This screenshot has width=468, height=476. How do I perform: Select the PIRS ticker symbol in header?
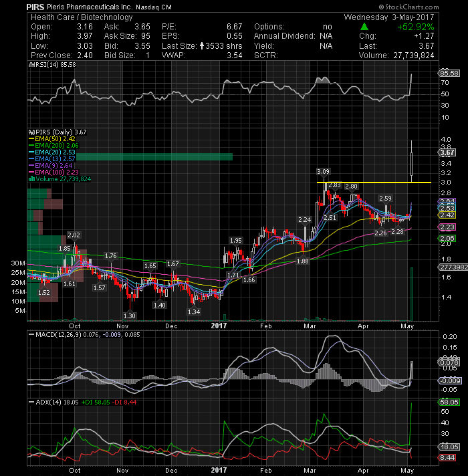tap(35, 7)
